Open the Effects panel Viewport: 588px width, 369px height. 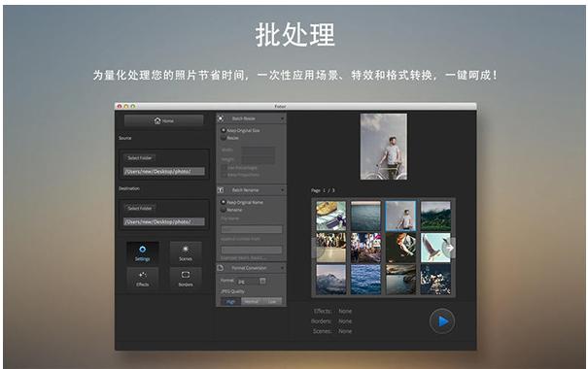pos(143,278)
